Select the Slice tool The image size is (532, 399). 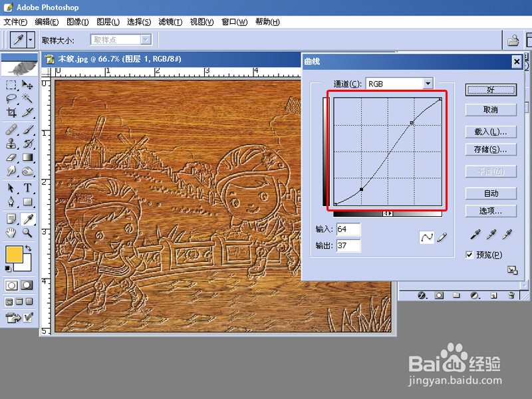(27, 112)
